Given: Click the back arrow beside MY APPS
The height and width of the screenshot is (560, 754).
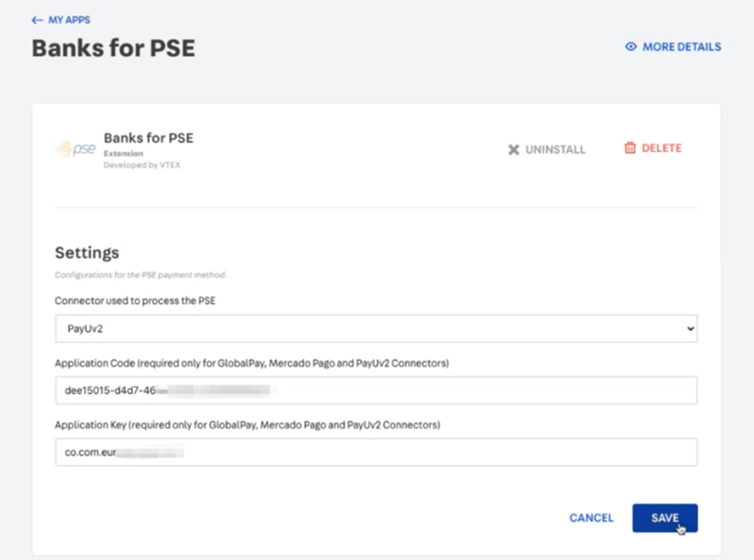Looking at the screenshot, I should [x=37, y=21].
